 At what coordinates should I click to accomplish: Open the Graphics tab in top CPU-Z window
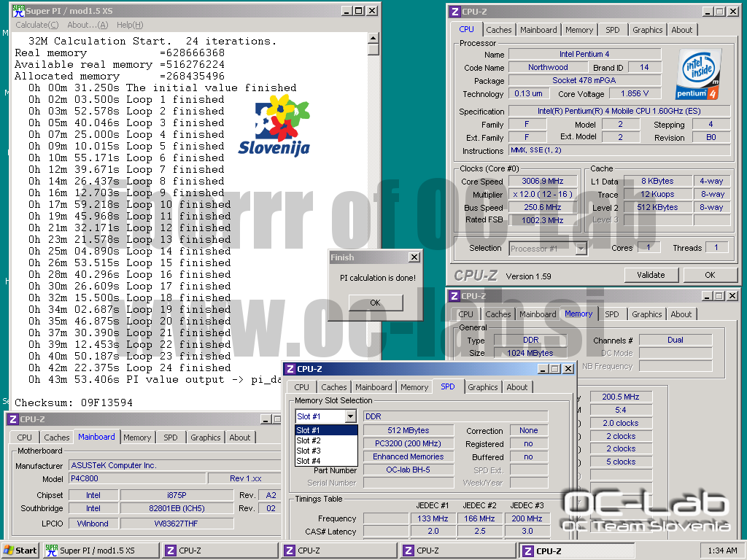(648, 30)
